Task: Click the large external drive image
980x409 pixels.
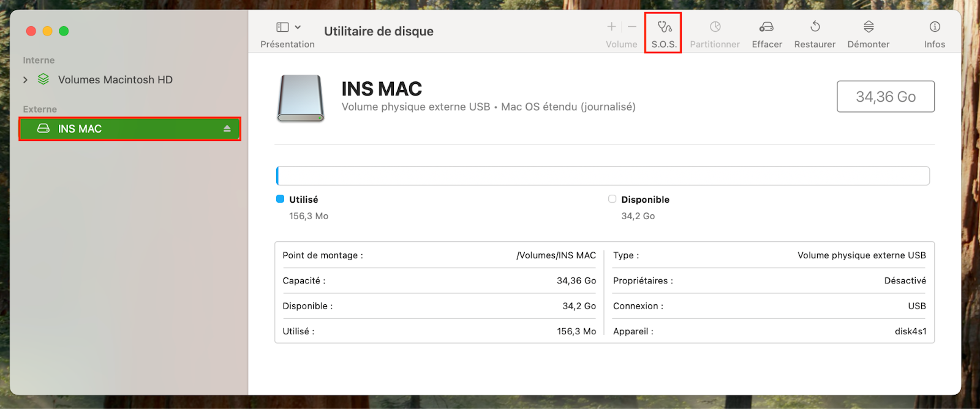Action: tap(301, 99)
